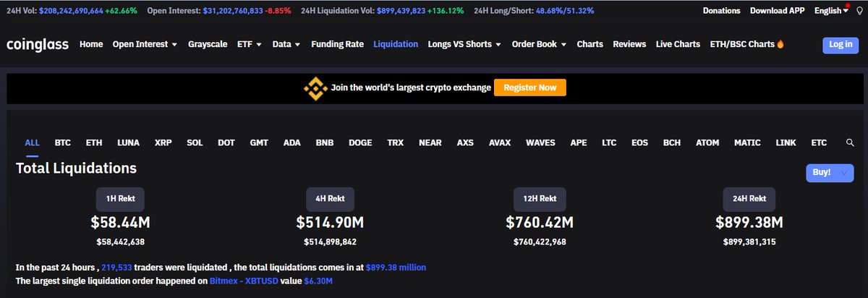Select Liquidation in navigation bar
868x298 pixels.
tap(396, 44)
